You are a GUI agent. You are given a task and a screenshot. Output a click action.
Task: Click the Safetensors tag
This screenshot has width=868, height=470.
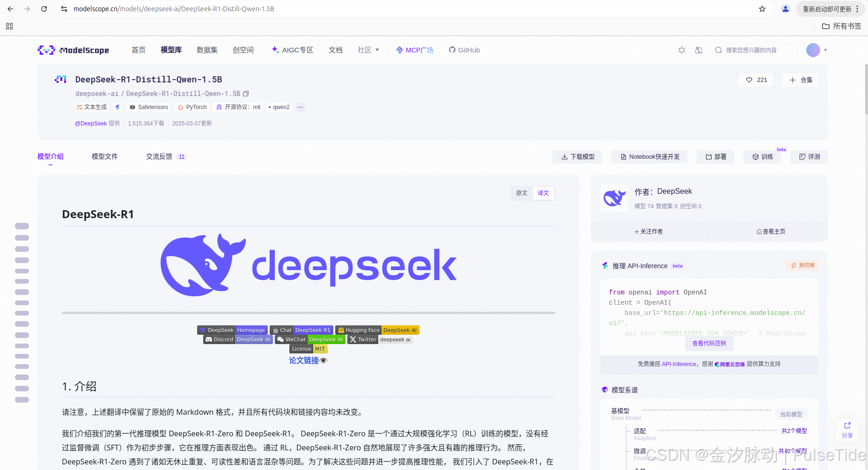(x=149, y=107)
